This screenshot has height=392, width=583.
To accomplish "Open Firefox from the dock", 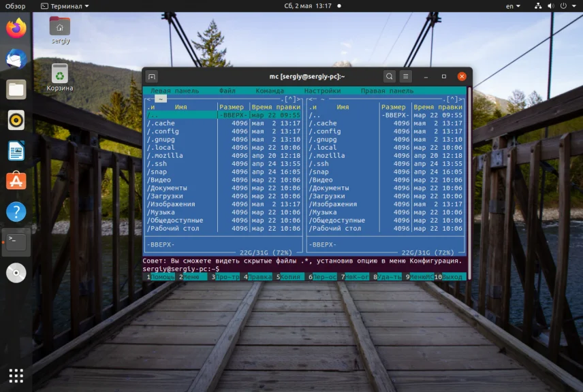I will (x=16, y=29).
